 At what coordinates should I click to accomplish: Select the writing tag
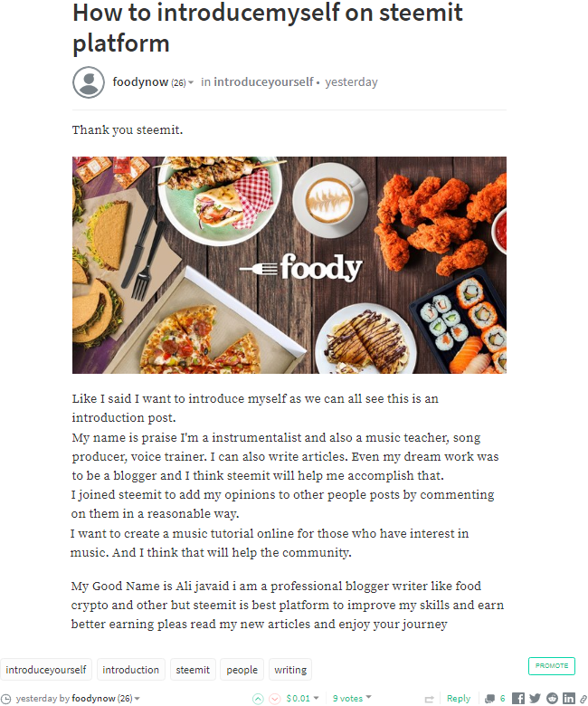pos(290,670)
